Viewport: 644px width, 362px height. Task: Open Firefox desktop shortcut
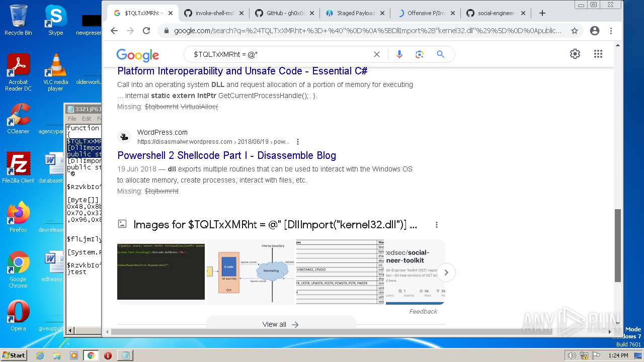18,217
